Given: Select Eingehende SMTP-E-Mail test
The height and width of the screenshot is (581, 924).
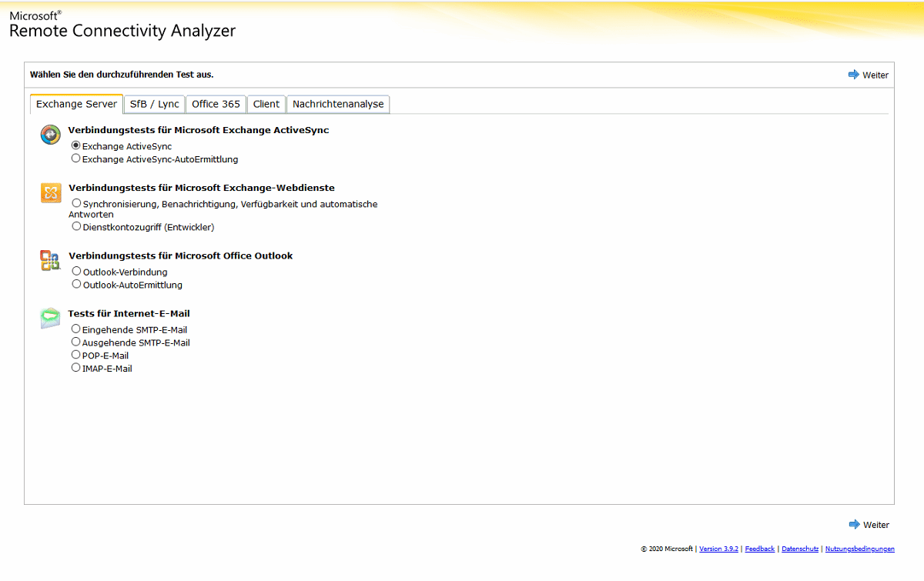Looking at the screenshot, I should pyautogui.click(x=75, y=329).
